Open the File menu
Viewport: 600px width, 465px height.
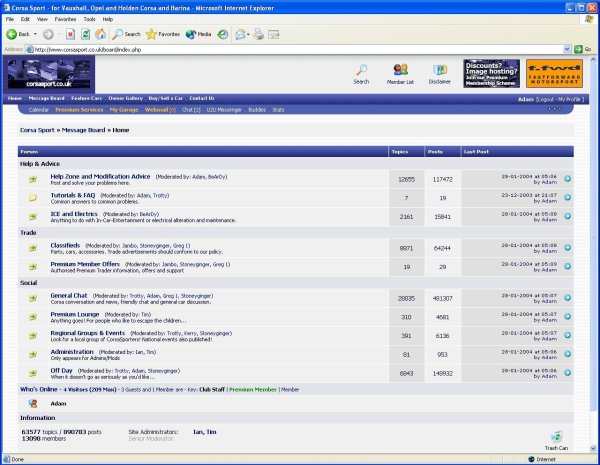tap(10, 19)
